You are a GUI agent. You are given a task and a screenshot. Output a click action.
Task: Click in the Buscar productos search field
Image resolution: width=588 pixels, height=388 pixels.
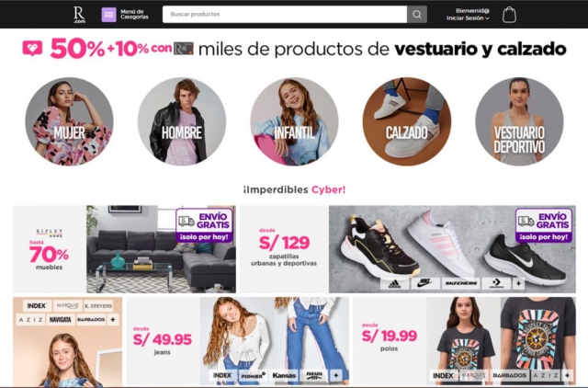tap(285, 15)
